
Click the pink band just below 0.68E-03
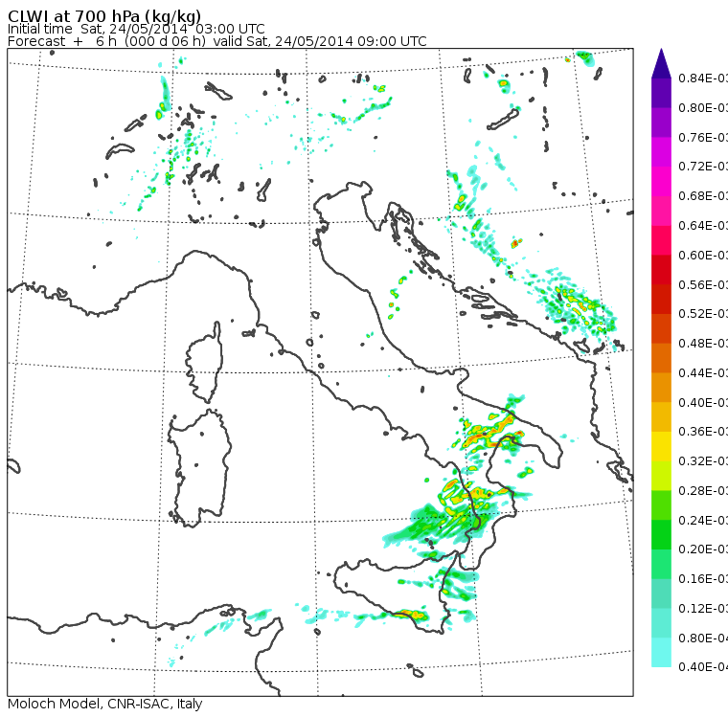(x=661, y=211)
